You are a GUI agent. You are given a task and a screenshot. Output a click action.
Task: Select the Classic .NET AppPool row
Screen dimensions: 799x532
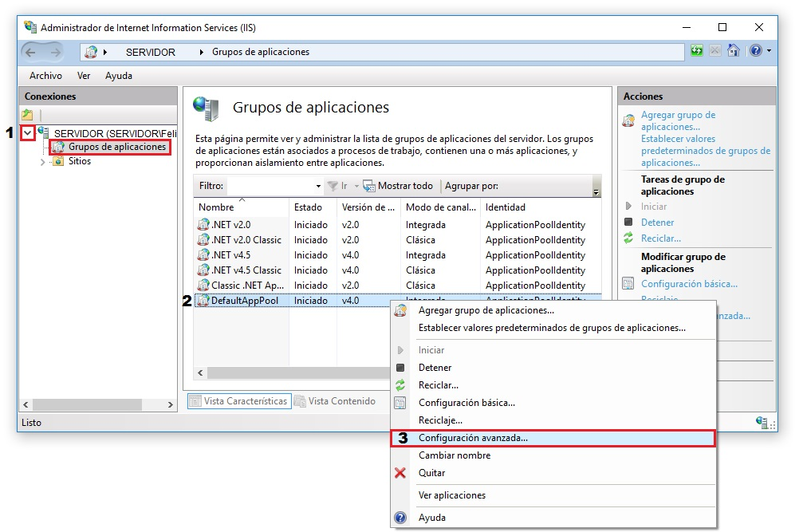[x=397, y=286]
